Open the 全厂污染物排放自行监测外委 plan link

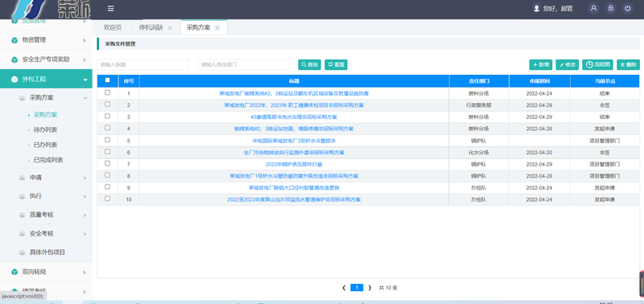294,153
